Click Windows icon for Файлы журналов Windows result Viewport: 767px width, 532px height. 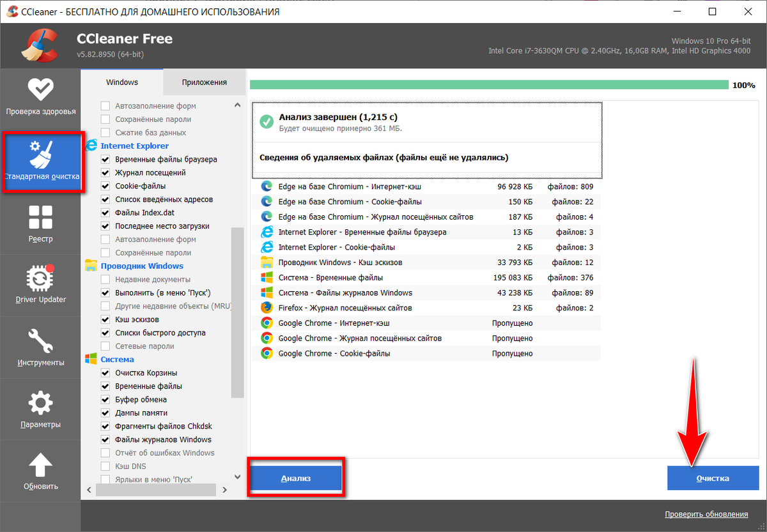[267, 293]
